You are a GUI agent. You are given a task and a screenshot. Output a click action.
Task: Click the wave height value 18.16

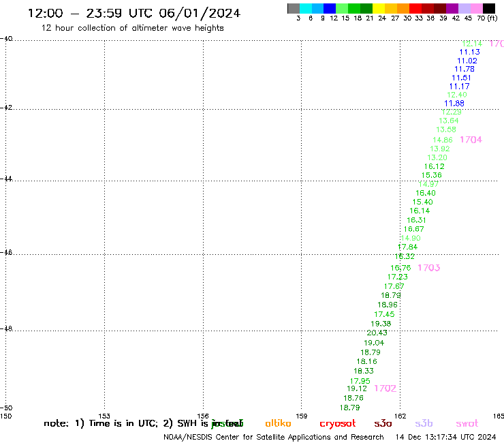[x=366, y=362]
